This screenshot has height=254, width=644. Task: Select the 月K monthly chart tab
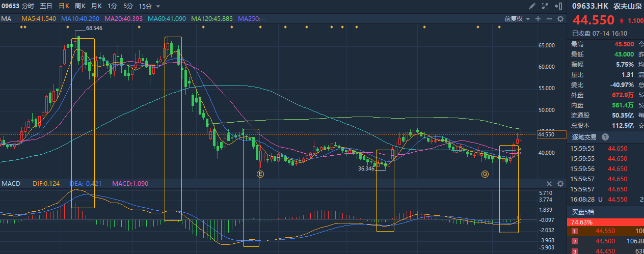point(96,6)
